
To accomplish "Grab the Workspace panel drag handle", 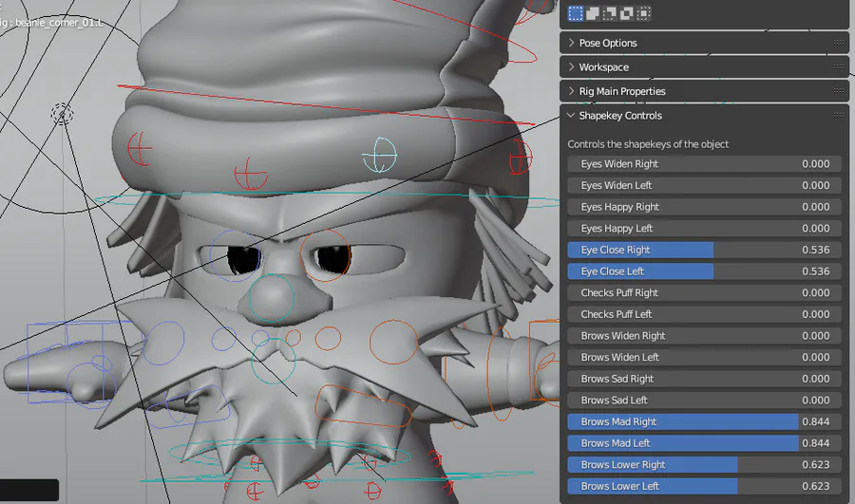I will coord(839,67).
